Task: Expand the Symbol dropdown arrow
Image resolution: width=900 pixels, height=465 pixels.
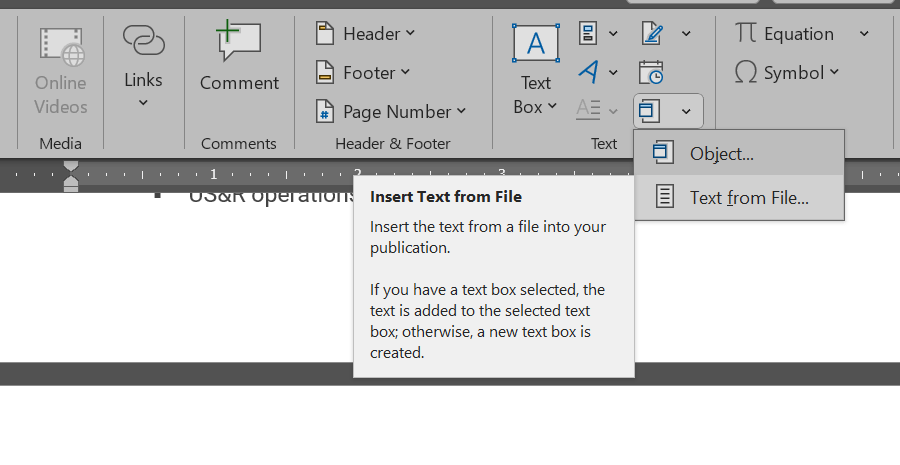Action: tap(834, 72)
